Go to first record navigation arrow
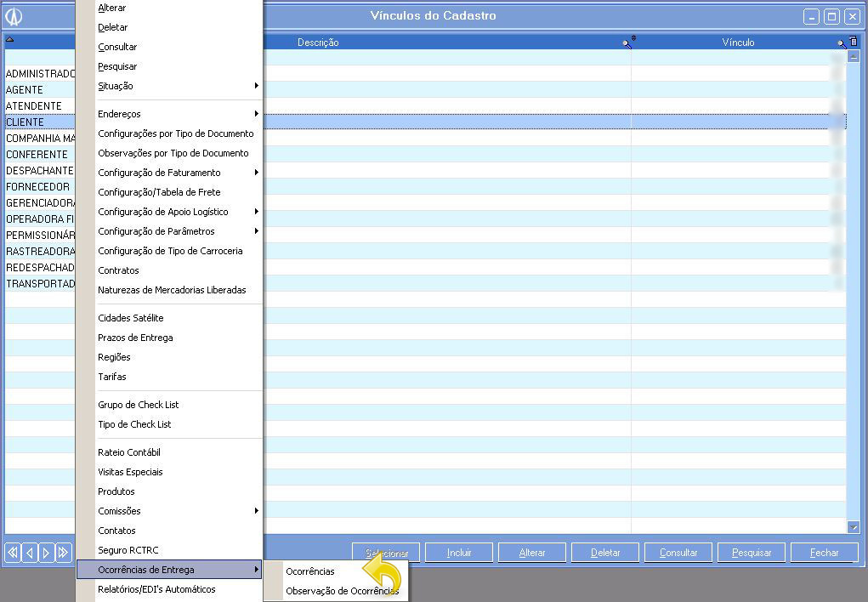Image resolution: width=868 pixels, height=602 pixels. click(x=13, y=553)
